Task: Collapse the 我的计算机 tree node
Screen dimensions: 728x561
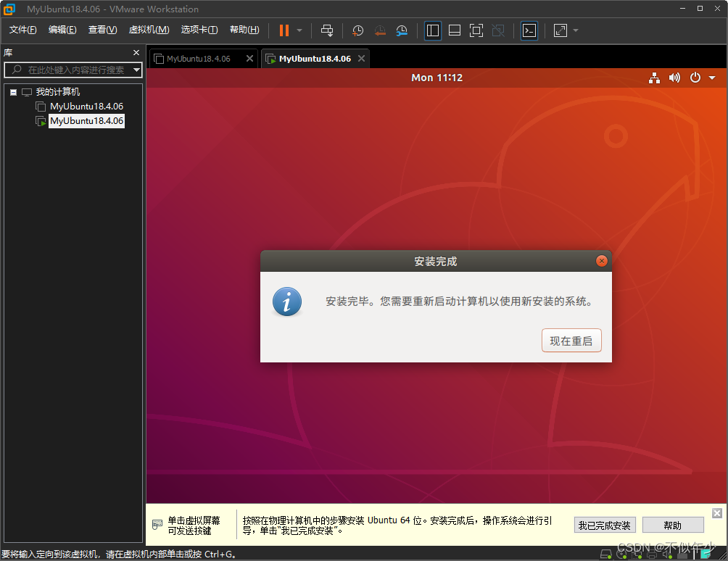Action: coord(14,92)
